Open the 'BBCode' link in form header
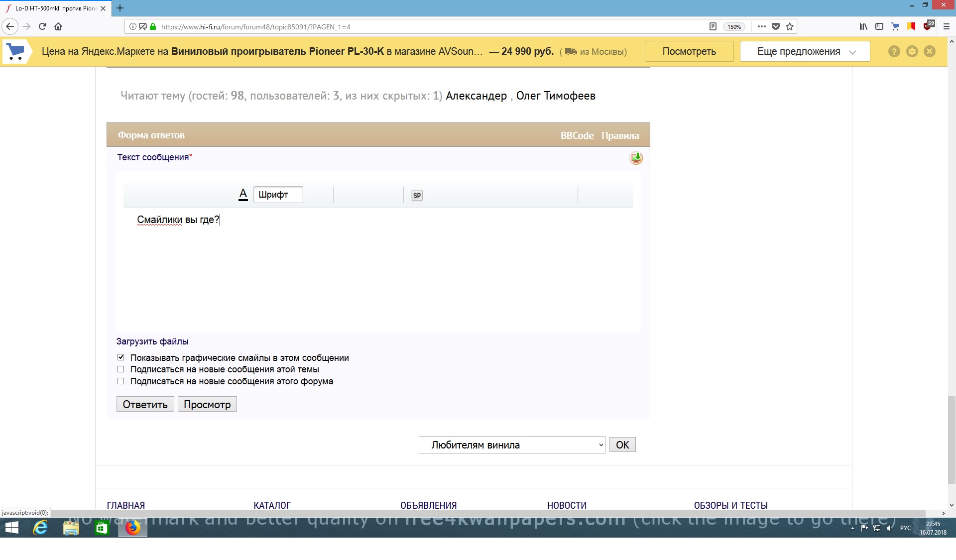956x560 pixels. pyautogui.click(x=577, y=135)
